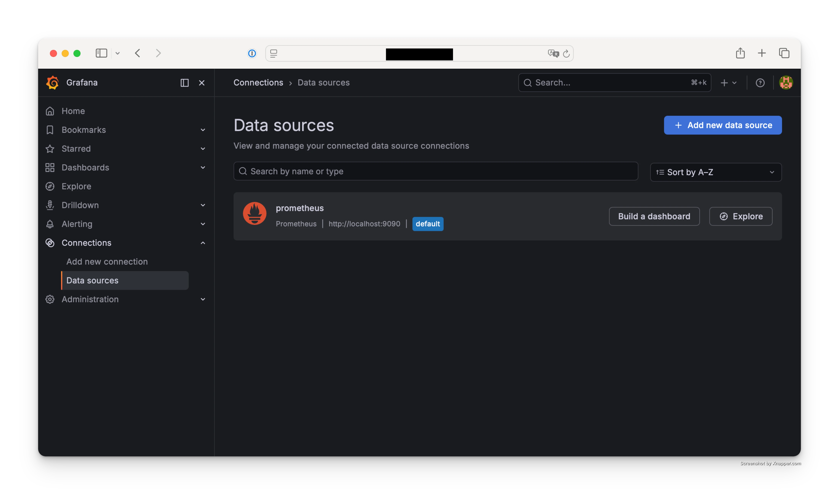Select Data sources sidebar item
This screenshot has height=504, width=839.
pos(125,281)
